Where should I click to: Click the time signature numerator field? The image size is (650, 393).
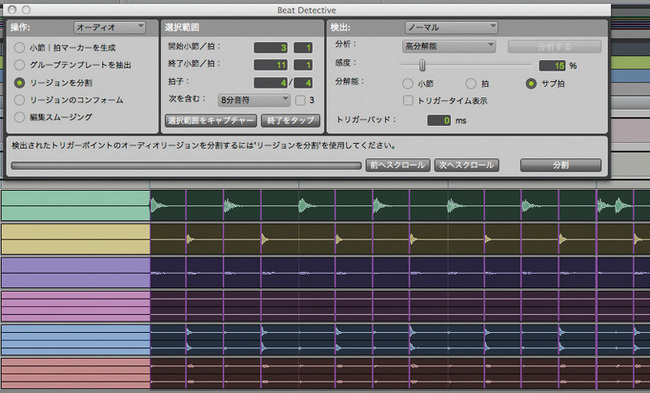[x=271, y=83]
